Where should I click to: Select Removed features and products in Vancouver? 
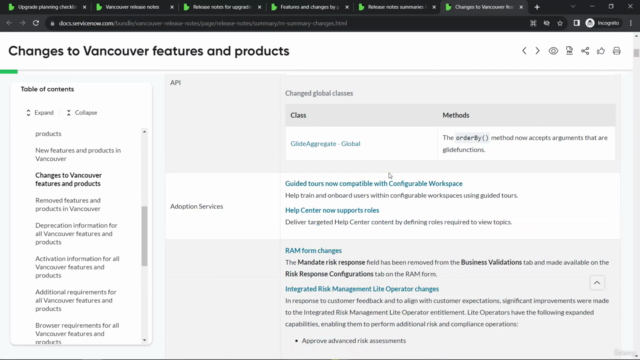click(x=68, y=204)
